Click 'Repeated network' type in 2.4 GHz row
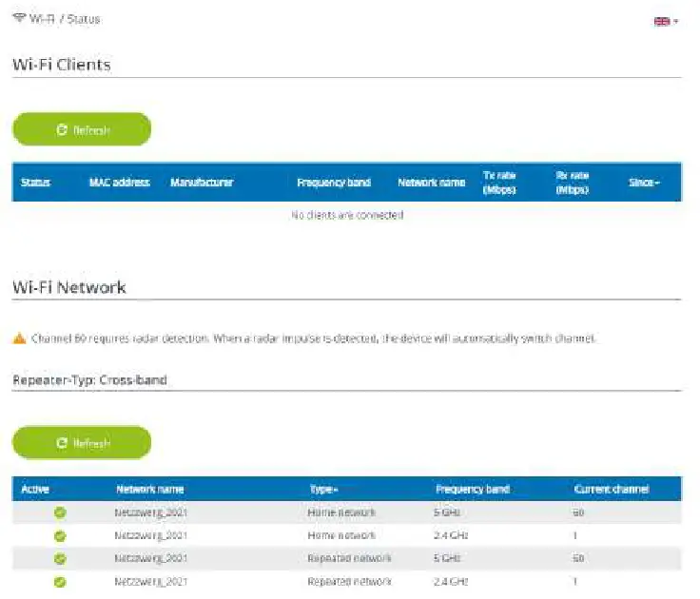The height and width of the screenshot is (599, 700). (x=349, y=582)
